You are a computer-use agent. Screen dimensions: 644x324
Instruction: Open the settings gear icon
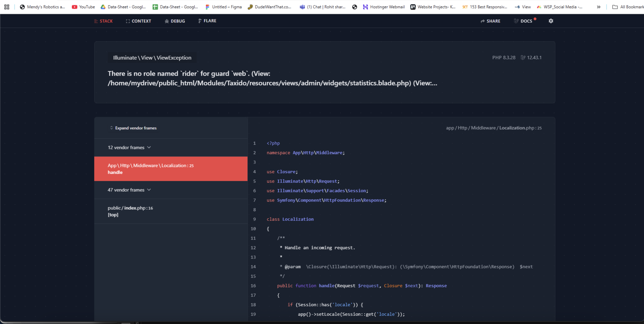tap(551, 21)
